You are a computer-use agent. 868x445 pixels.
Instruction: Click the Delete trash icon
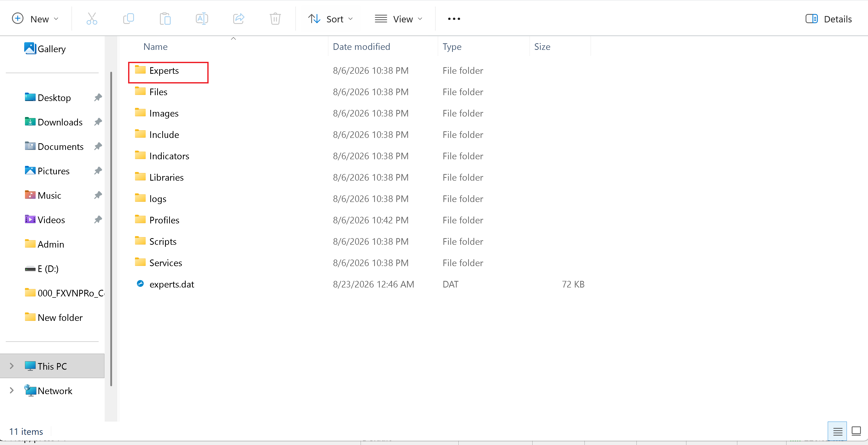coord(275,19)
